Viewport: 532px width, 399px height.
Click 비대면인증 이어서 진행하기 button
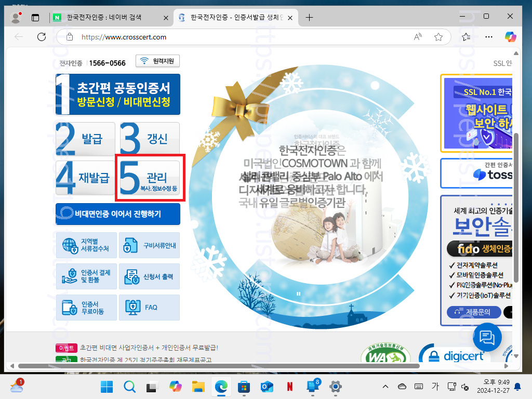[118, 214]
